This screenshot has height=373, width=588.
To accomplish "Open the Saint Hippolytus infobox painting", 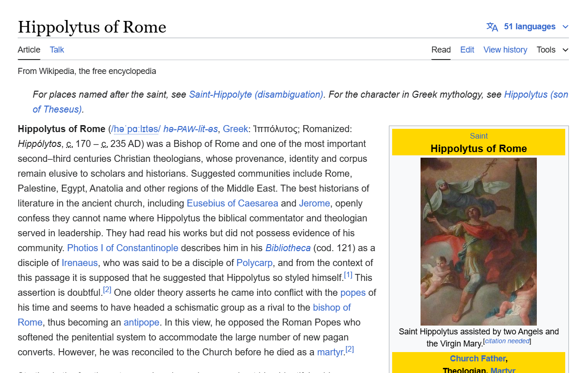I will tap(479, 241).
